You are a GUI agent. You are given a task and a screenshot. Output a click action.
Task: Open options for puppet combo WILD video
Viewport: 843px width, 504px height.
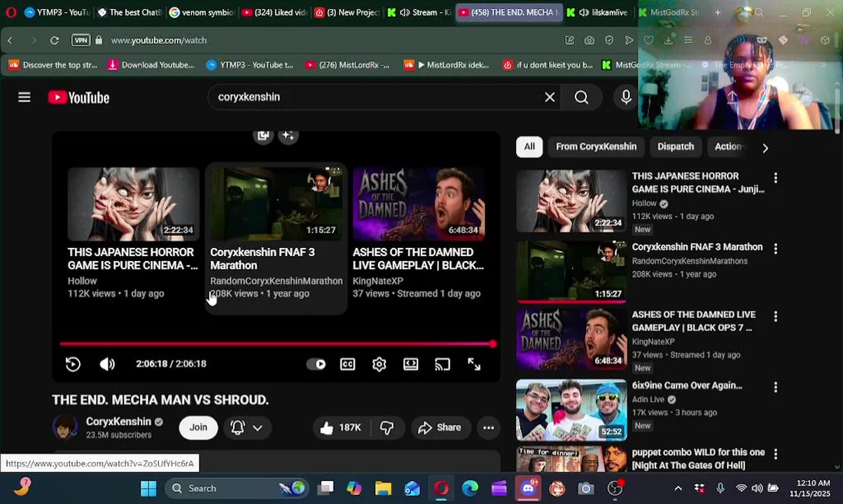coord(775,454)
